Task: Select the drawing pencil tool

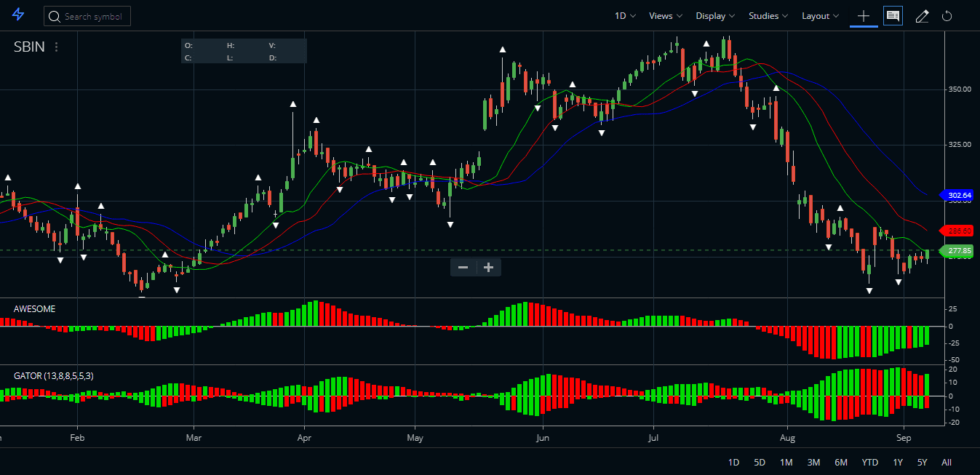Action: (x=922, y=15)
